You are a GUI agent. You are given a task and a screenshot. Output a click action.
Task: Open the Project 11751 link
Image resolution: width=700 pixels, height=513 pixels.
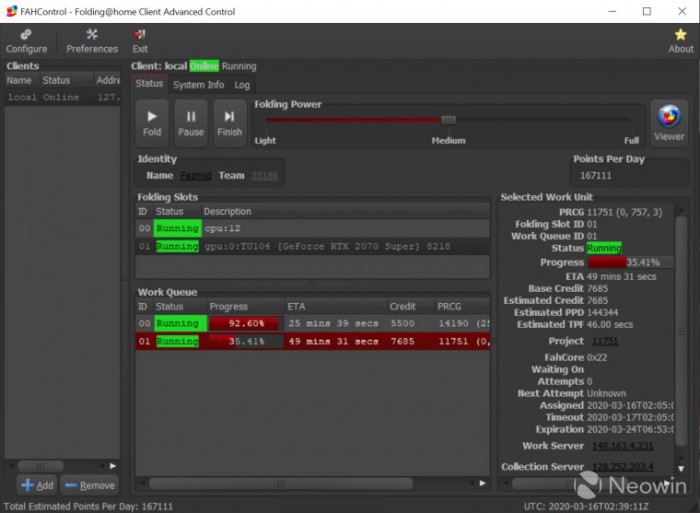[605, 341]
